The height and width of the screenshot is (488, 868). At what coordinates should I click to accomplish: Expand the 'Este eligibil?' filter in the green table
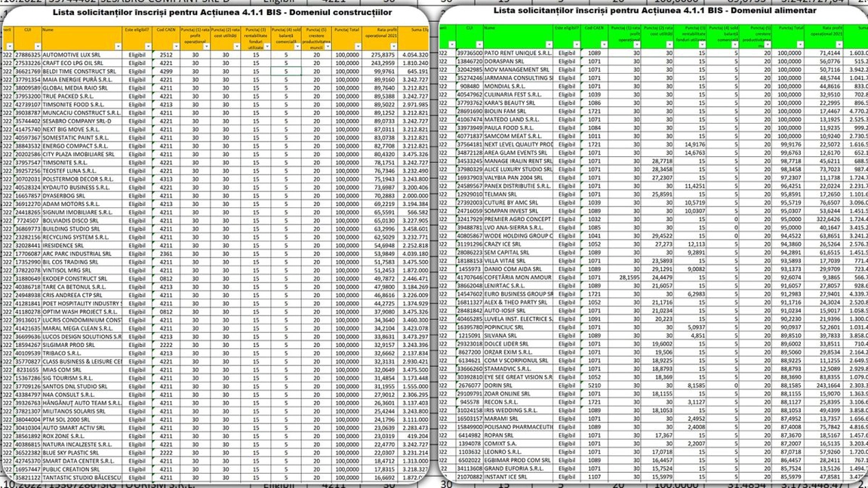click(576, 45)
